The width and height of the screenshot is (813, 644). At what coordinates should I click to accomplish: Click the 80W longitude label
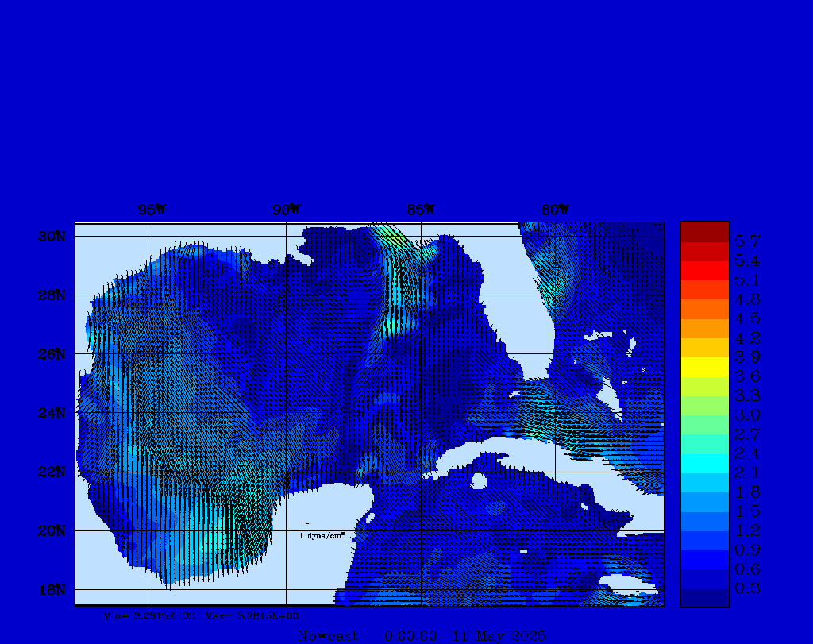pyautogui.click(x=554, y=210)
